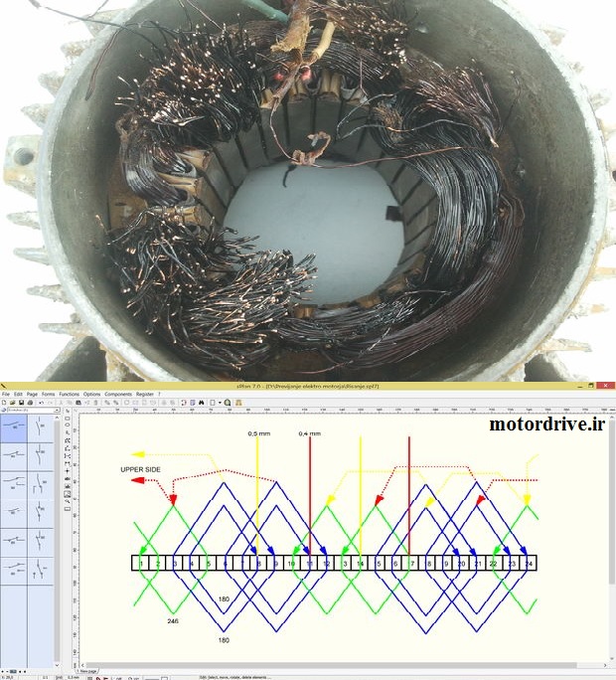Click the '0,4 mm' label on canvas
Viewport: 616px width, 680px height.
point(310,433)
